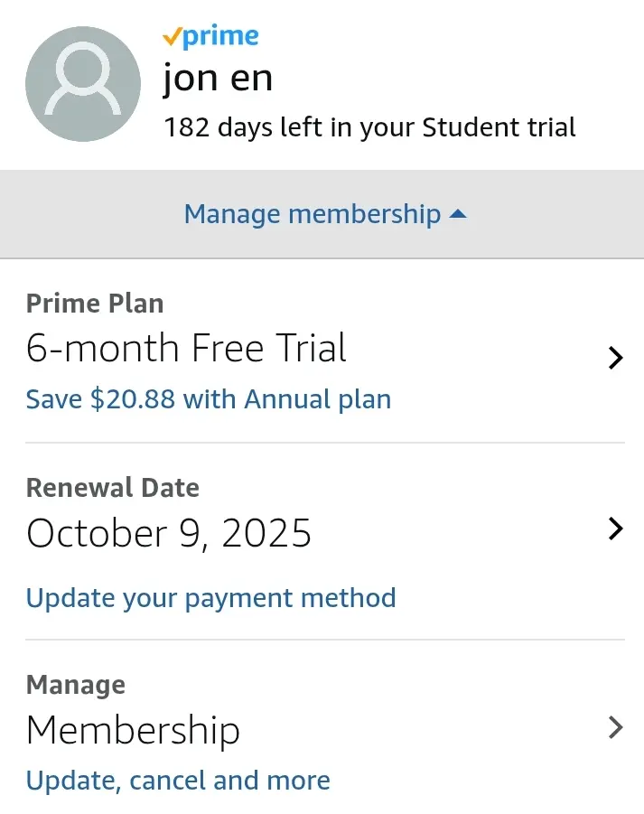Screen dimensions: 644x814
Task: Click the Renewal Date heading label
Action: click(x=113, y=488)
